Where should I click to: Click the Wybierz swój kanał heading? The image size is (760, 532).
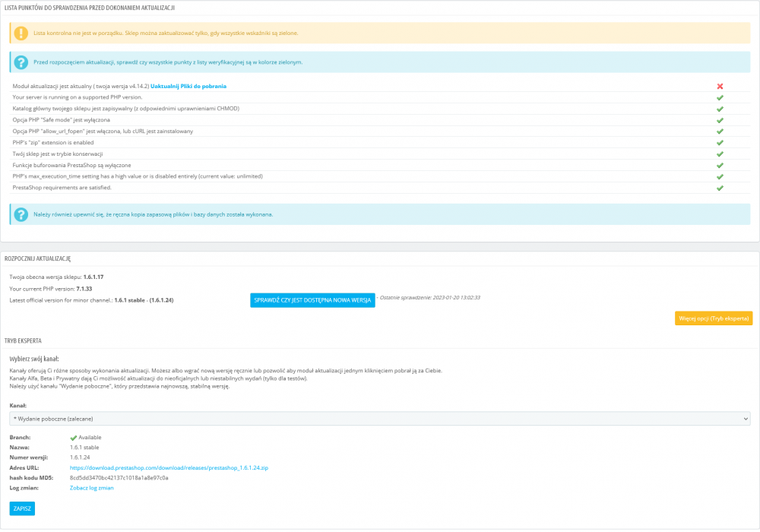coord(34,359)
